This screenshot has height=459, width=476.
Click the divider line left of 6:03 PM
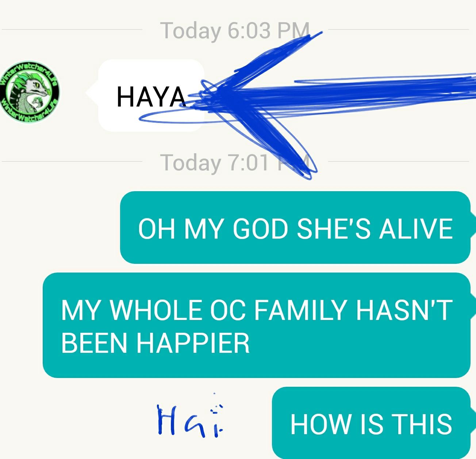(72, 30)
